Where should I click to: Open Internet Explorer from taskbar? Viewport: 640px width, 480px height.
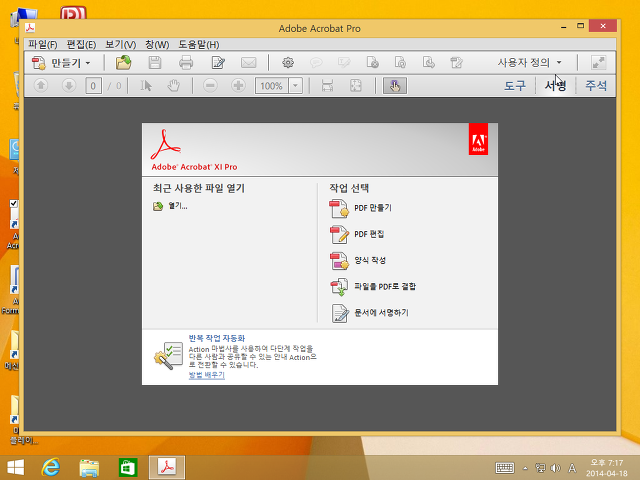[51, 467]
